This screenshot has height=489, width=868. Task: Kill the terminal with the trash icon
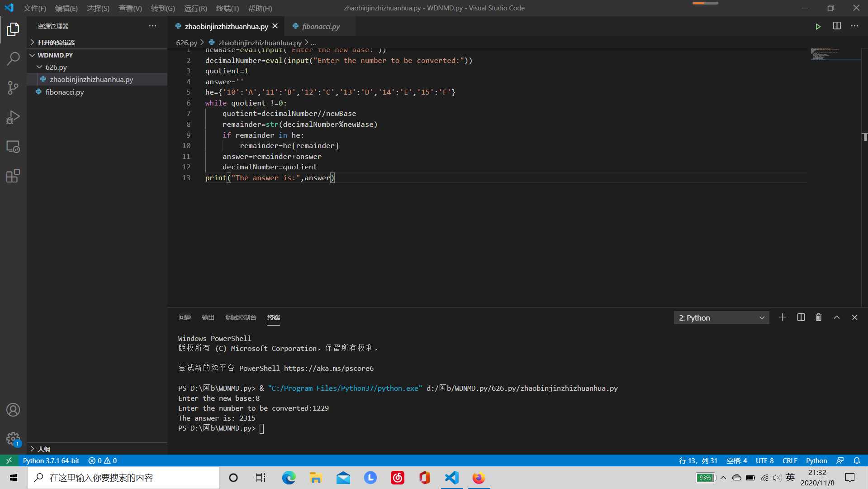818,317
